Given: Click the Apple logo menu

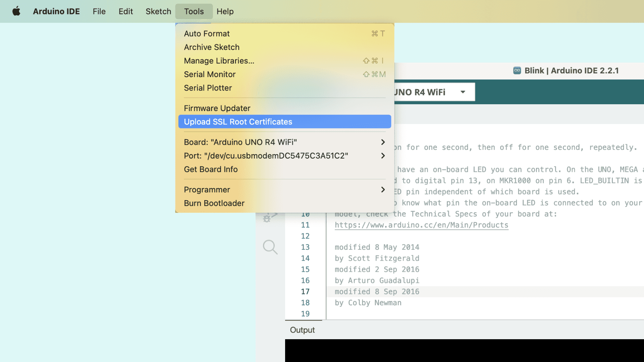Looking at the screenshot, I should click(x=16, y=11).
